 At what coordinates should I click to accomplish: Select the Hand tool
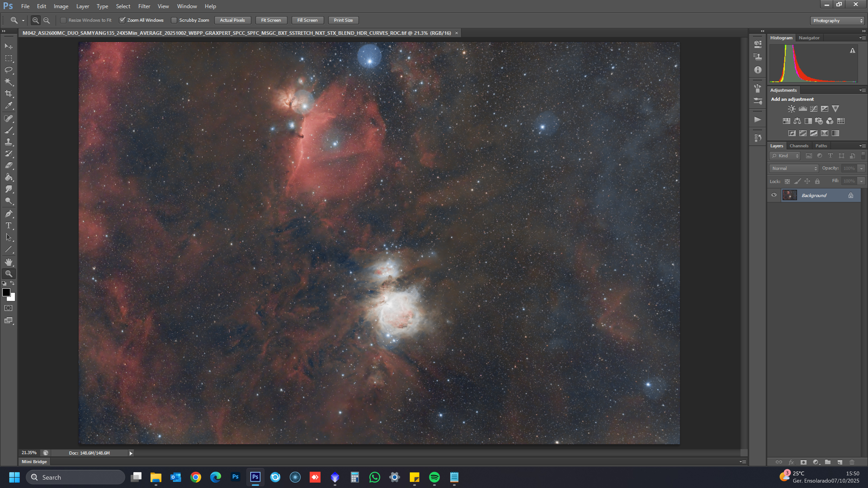click(x=9, y=262)
